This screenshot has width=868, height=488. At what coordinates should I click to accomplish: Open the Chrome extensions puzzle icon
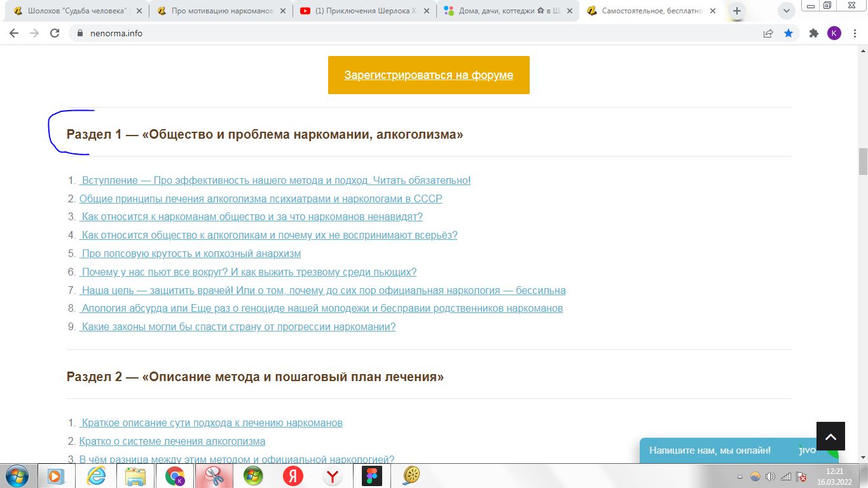click(x=813, y=34)
